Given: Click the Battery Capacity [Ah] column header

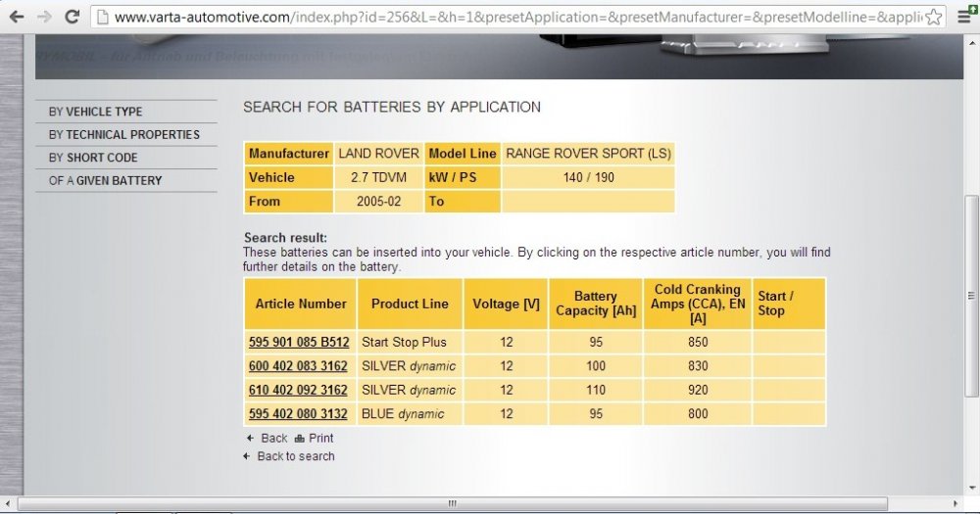Looking at the screenshot, I should pos(596,304).
